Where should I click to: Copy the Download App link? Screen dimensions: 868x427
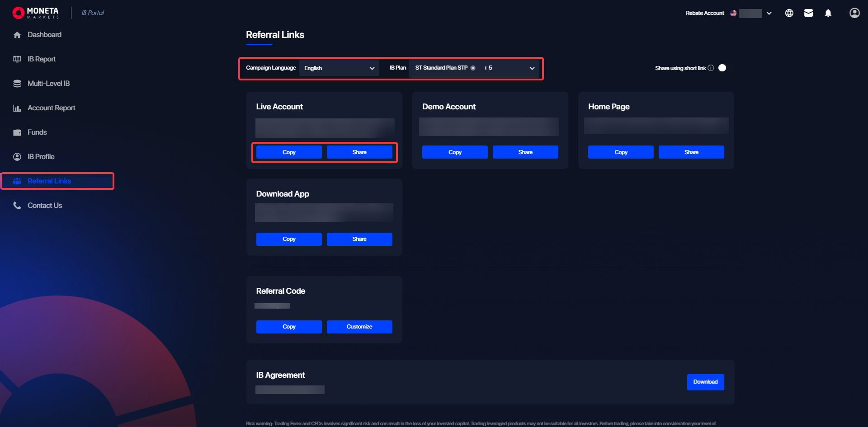tap(289, 239)
